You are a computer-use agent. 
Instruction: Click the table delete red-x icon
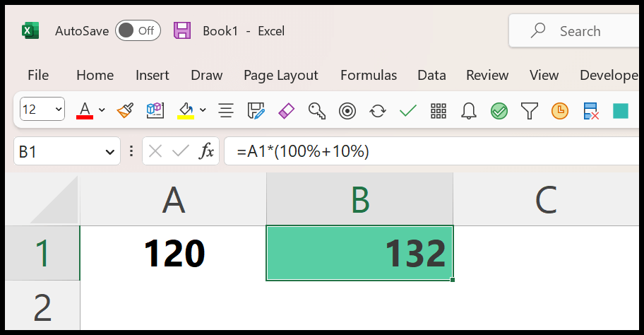(x=591, y=111)
